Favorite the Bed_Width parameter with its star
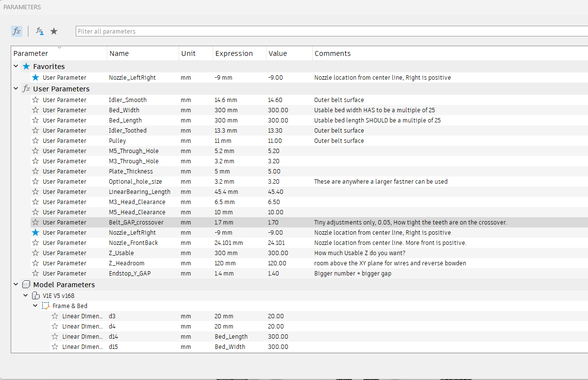Screen dimensions: 588x380 click(x=35, y=110)
